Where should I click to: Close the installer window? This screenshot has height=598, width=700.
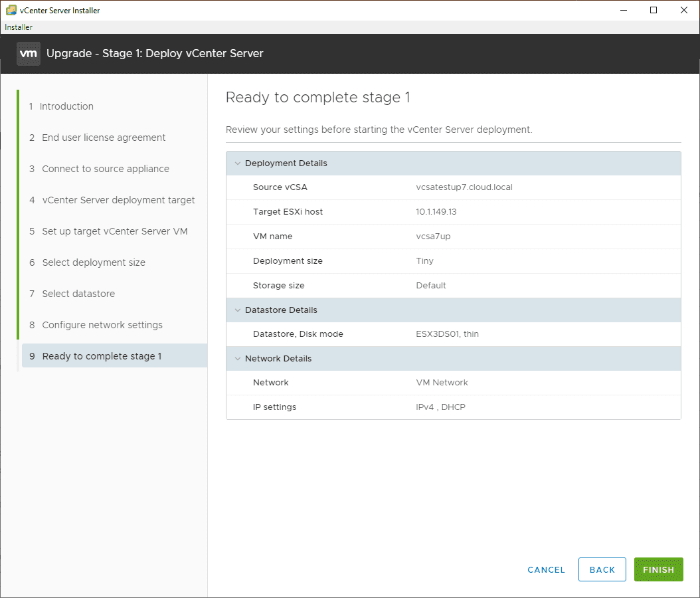pyautogui.click(x=684, y=10)
